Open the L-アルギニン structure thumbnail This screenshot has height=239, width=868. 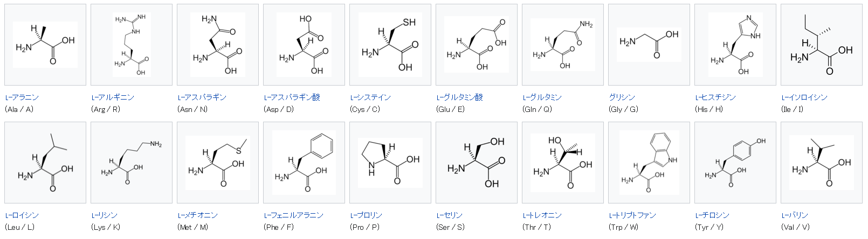click(x=132, y=45)
